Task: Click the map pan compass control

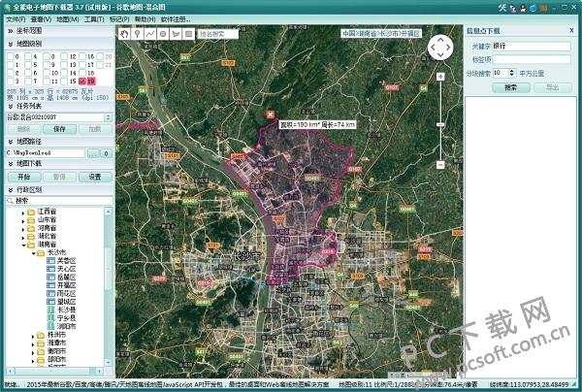Action: click(440, 48)
